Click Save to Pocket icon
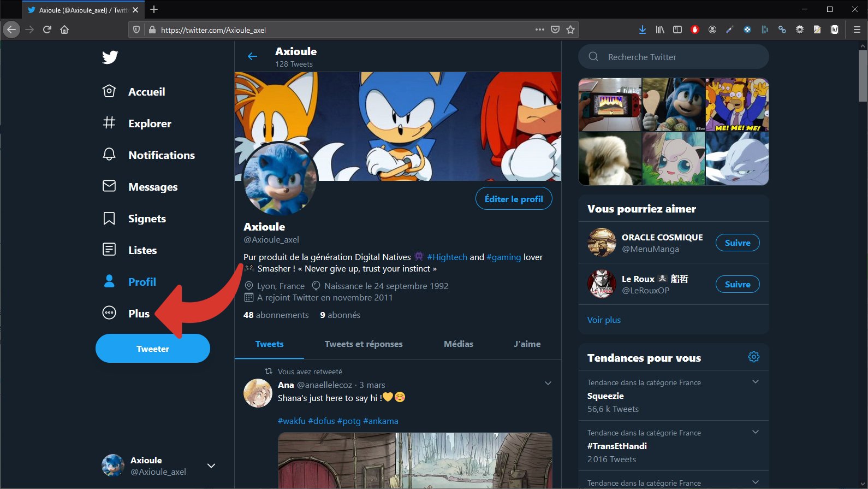 pos(555,30)
